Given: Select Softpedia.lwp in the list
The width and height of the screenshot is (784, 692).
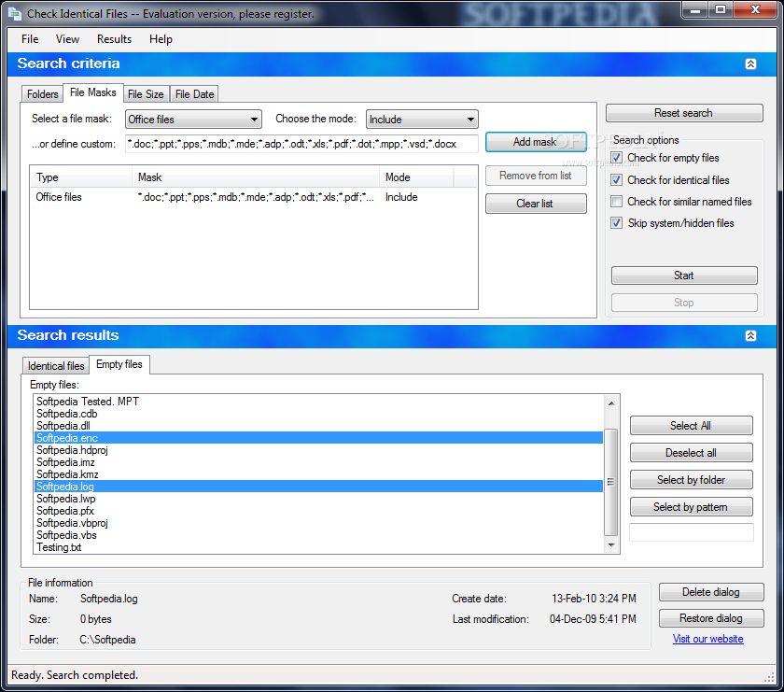Looking at the screenshot, I should pos(319,499).
